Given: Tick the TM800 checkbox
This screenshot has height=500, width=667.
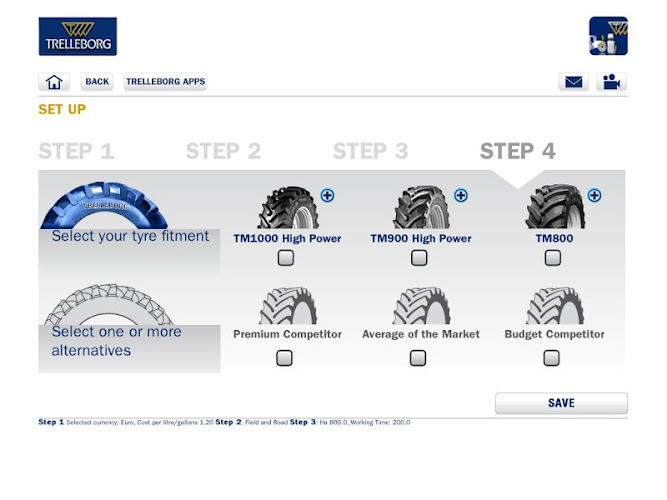Looking at the screenshot, I should pos(553,258).
